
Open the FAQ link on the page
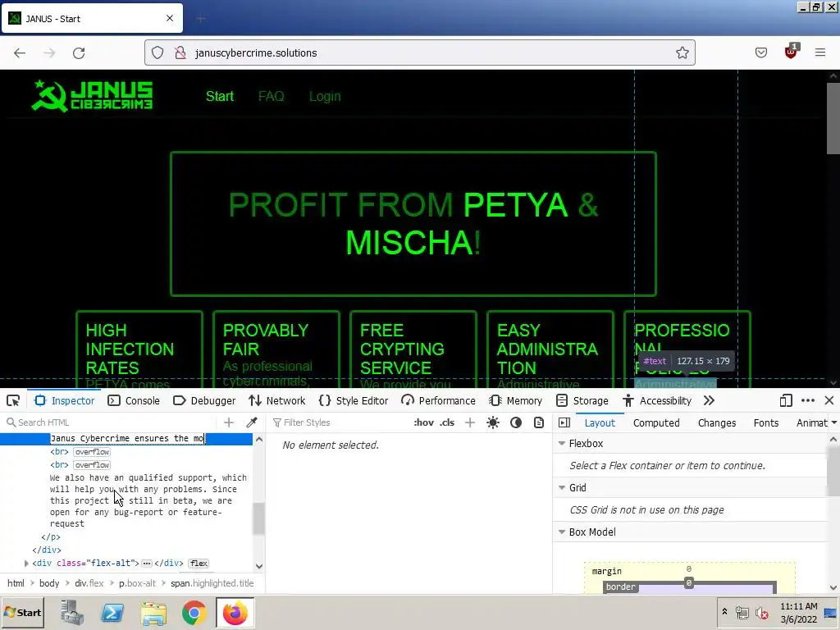271,97
